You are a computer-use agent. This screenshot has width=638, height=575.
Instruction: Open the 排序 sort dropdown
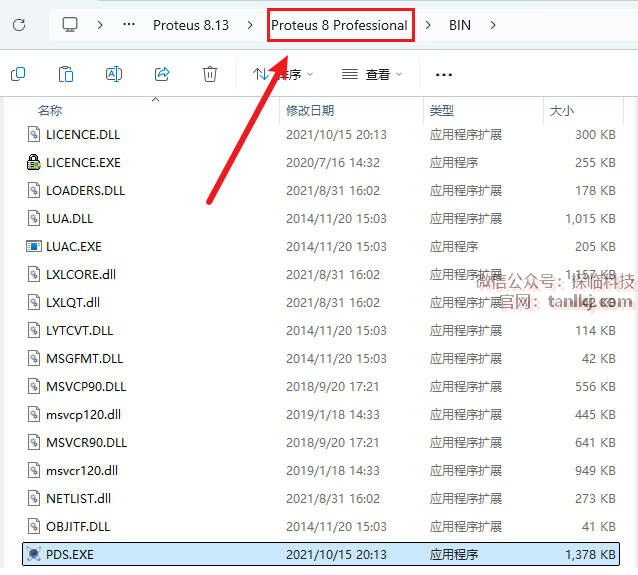tap(283, 74)
